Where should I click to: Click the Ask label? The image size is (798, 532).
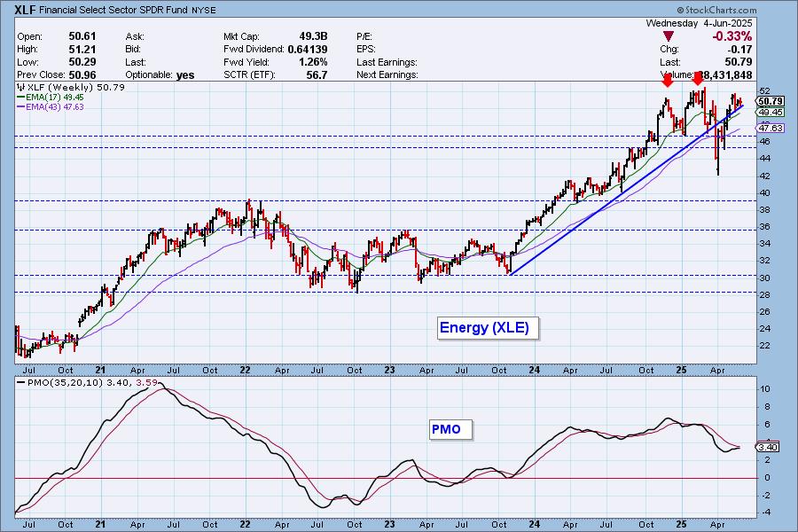tap(135, 36)
